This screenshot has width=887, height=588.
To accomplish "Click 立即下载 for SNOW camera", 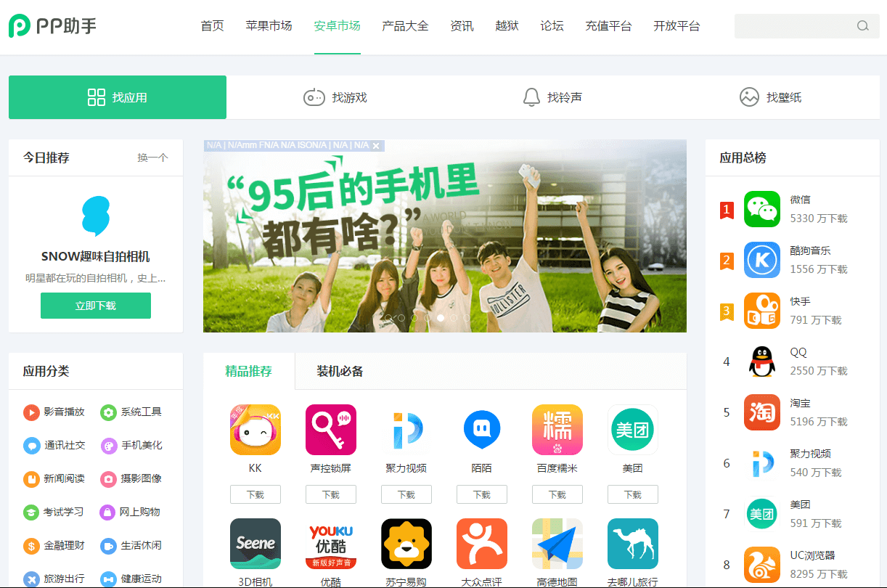I will click(96, 306).
